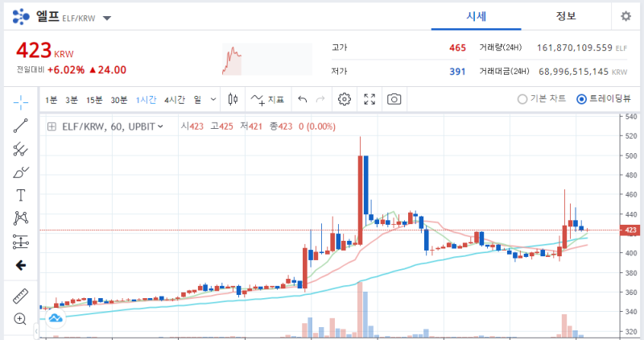This screenshot has height=340, width=644.
Task: Select the long position prediction tool
Action: pos(21,242)
